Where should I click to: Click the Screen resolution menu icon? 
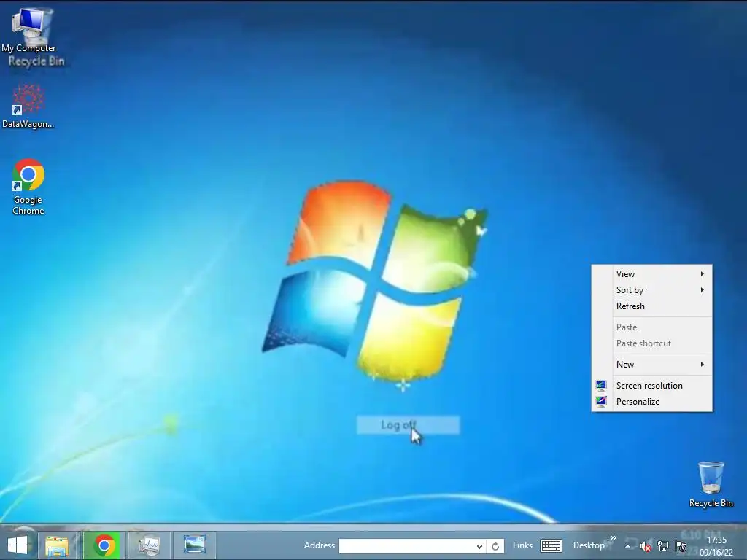point(601,385)
